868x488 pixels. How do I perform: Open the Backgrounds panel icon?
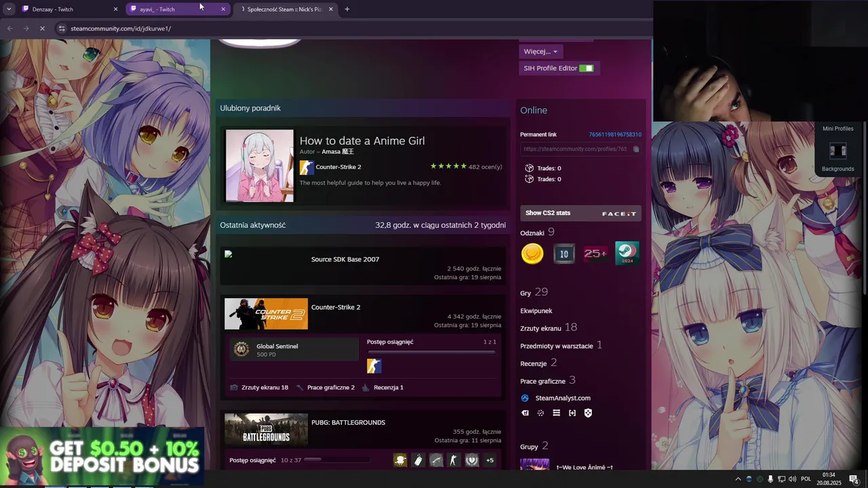(838, 150)
